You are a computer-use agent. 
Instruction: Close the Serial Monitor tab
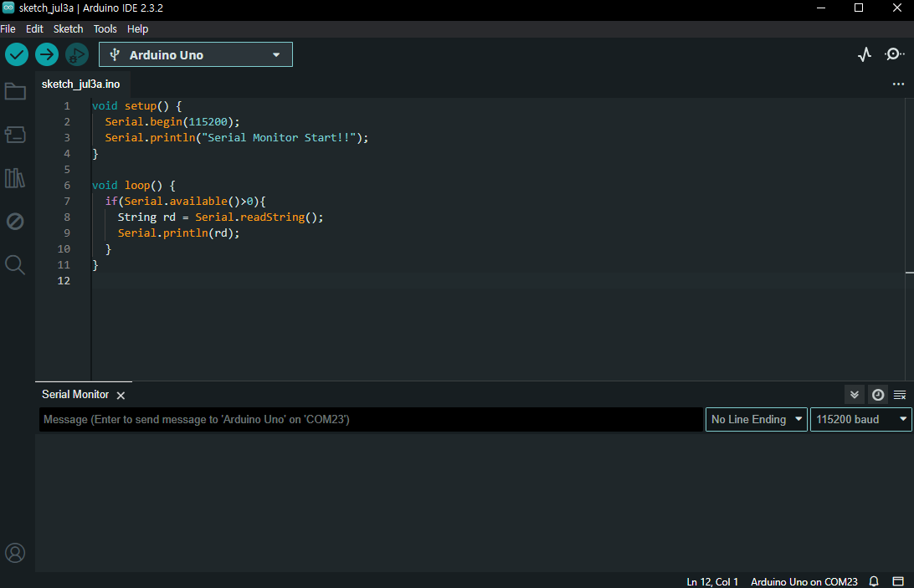click(x=121, y=395)
